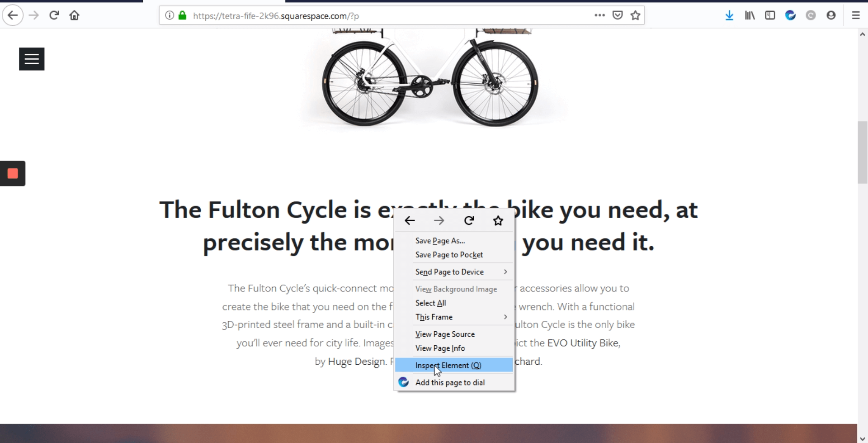Viewport: 868px width, 443px height.
Task: Toggle the bookmark star in address bar
Action: tap(635, 15)
